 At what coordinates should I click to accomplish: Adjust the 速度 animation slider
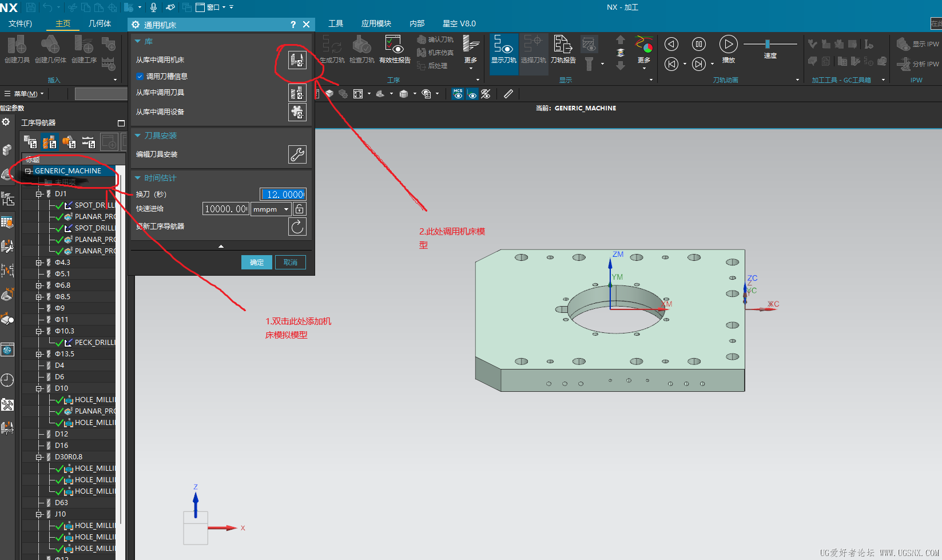[x=768, y=44]
